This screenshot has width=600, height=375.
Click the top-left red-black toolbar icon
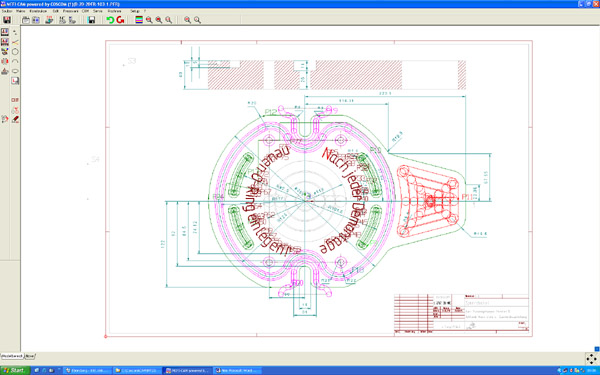[x=7, y=20]
